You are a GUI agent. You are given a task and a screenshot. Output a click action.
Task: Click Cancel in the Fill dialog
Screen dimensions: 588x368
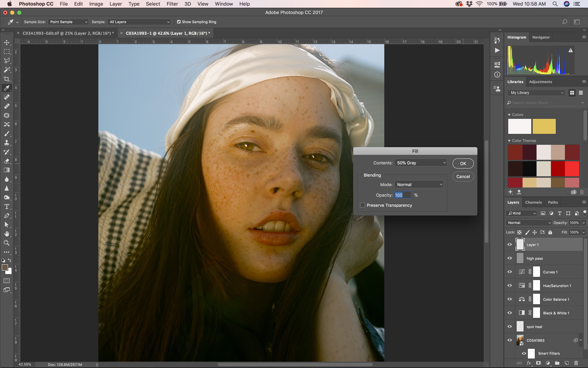(463, 176)
